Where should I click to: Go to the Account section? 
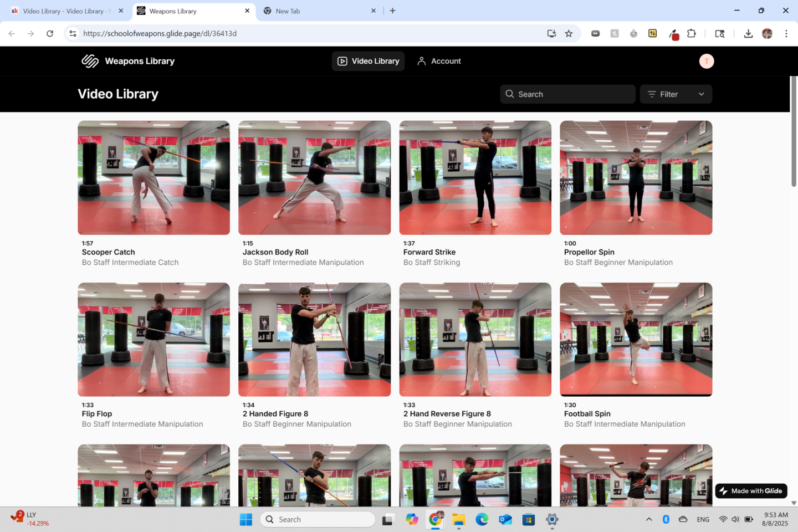click(439, 61)
